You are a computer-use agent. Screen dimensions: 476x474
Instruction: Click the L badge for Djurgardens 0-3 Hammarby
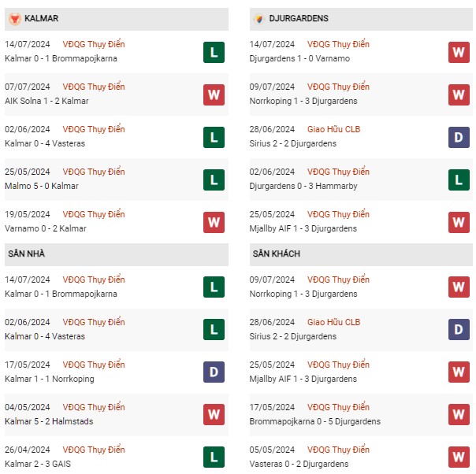click(x=459, y=180)
